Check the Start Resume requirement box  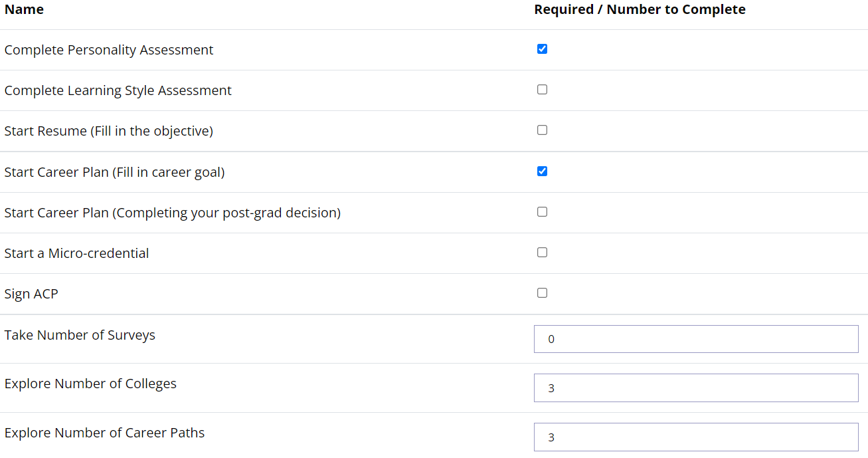tap(542, 130)
